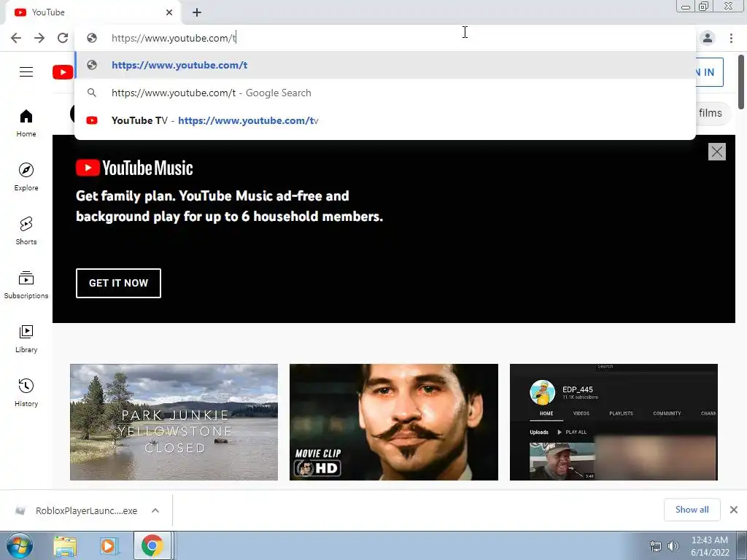Click the YouTube logo icon

[x=63, y=72]
